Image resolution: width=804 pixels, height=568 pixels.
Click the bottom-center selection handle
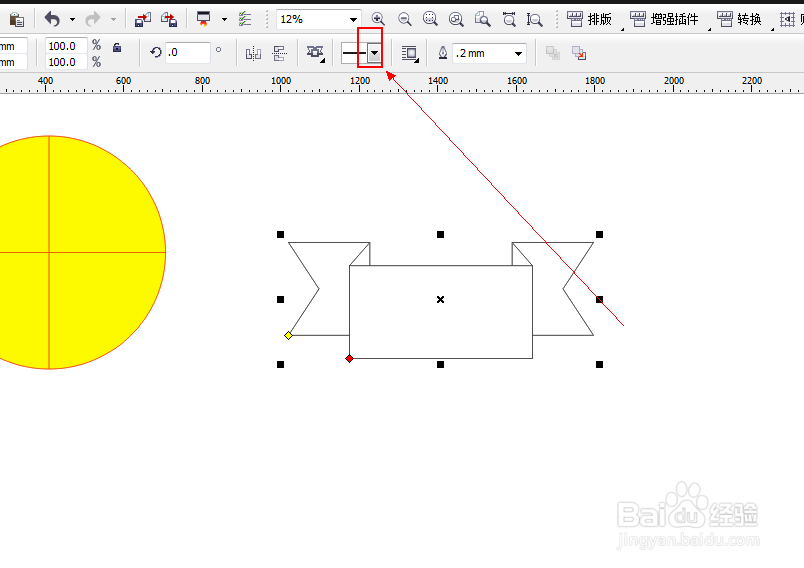pyautogui.click(x=440, y=364)
